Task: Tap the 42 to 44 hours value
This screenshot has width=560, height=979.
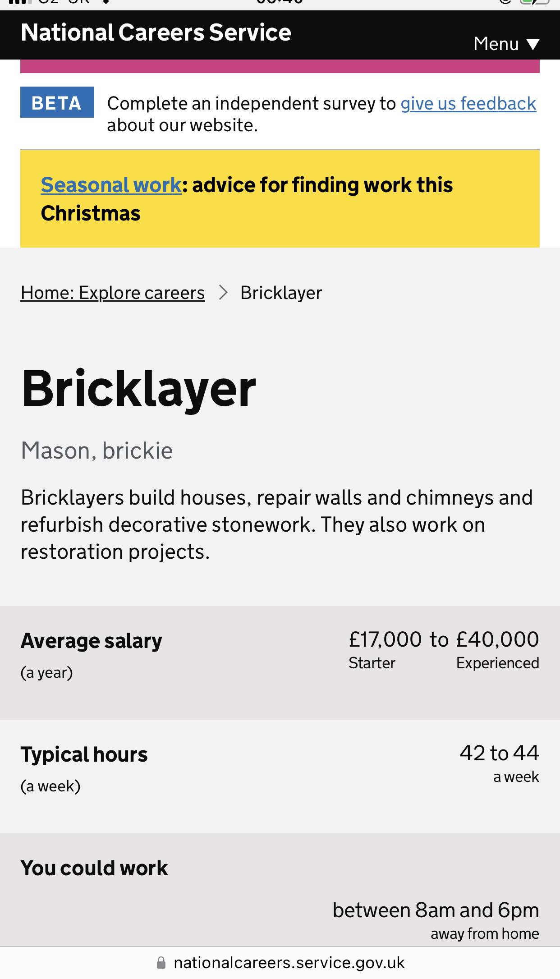Action: 499,753
